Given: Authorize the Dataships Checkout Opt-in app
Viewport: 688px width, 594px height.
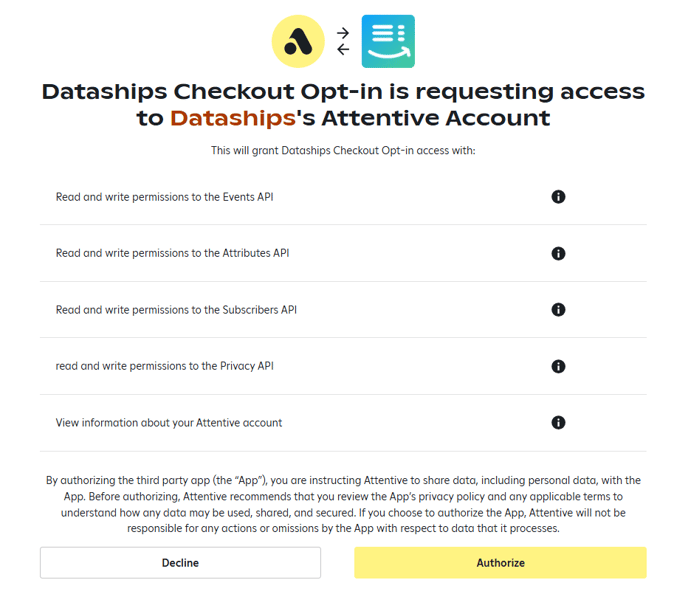Looking at the screenshot, I should tap(500, 563).
